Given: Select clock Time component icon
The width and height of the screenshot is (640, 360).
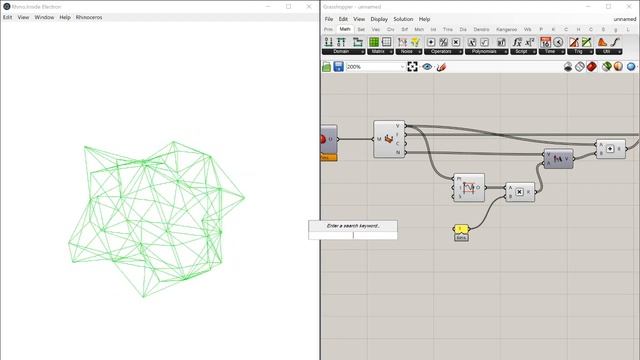Looking at the screenshot, I should [x=558, y=42].
